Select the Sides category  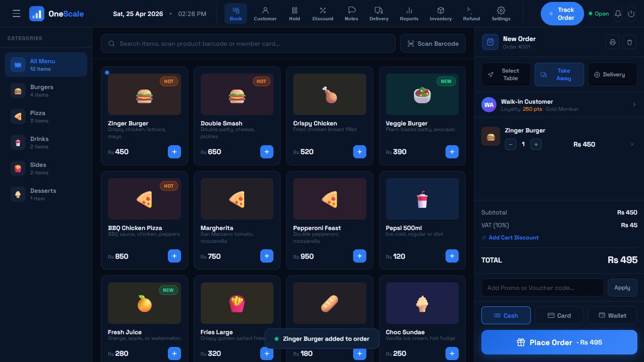tap(46, 168)
